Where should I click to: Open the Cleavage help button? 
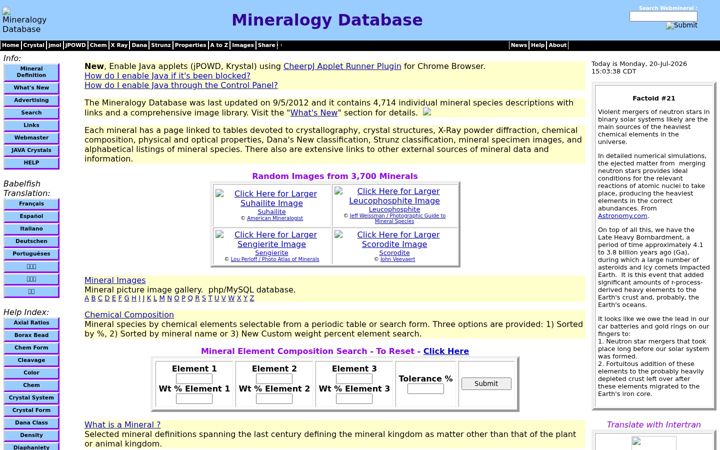[31, 360]
